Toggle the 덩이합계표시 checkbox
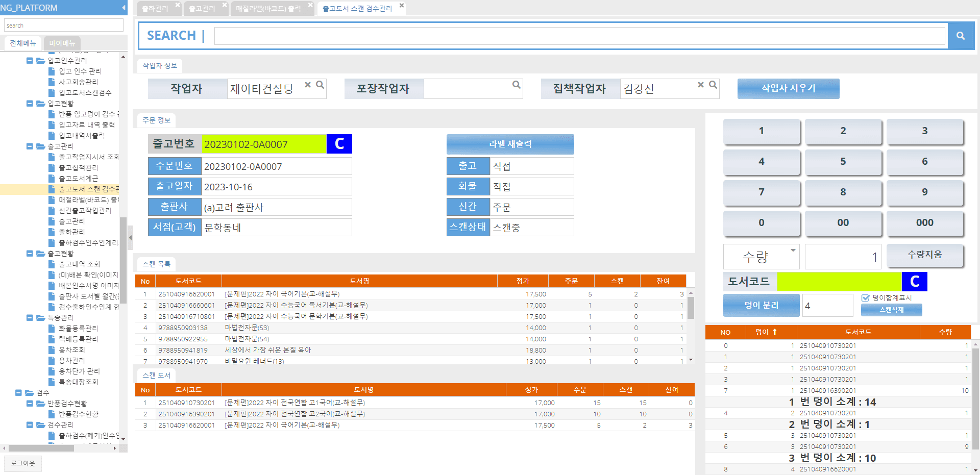980x475 pixels. click(865, 298)
